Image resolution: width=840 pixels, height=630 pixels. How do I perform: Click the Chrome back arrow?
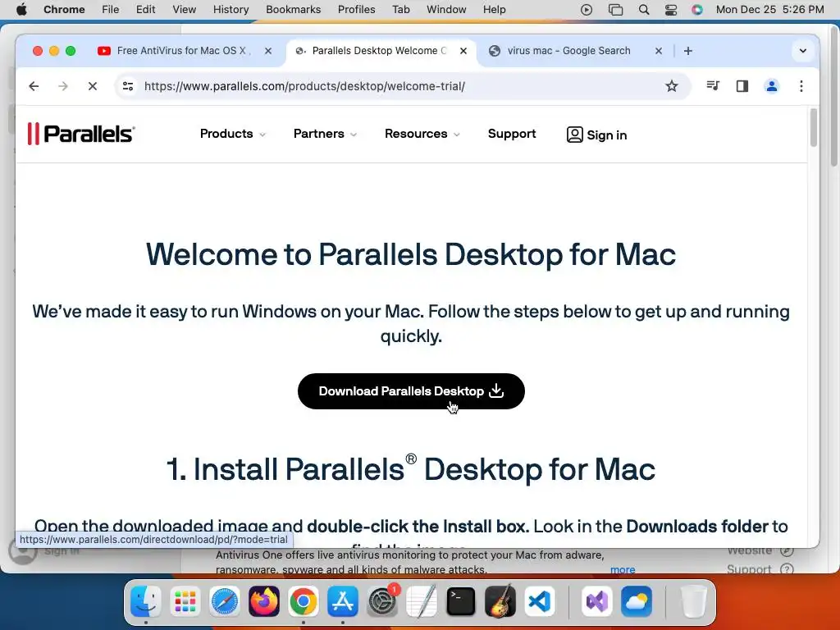(x=34, y=86)
